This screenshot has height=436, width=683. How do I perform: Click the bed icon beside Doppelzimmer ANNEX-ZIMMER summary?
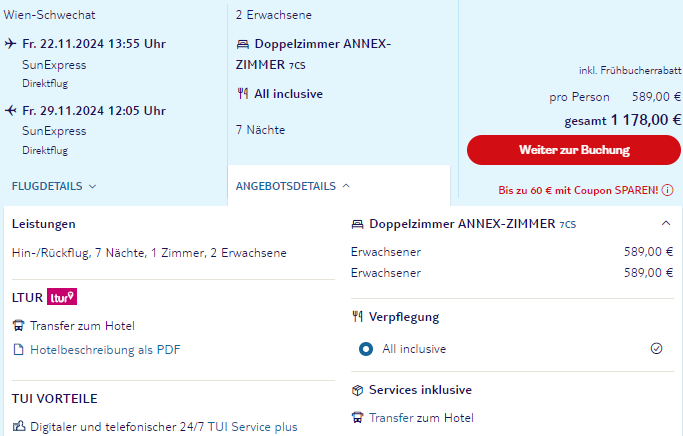243,44
